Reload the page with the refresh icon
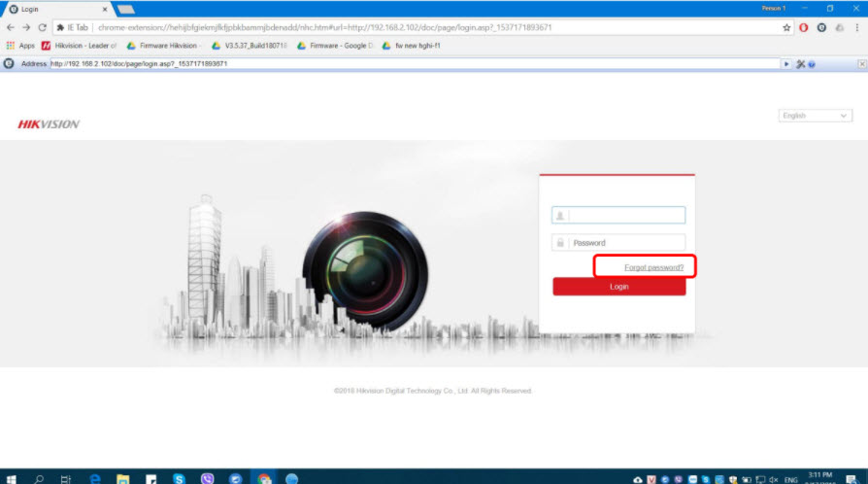Image resolution: width=868 pixels, height=484 pixels. [x=42, y=27]
